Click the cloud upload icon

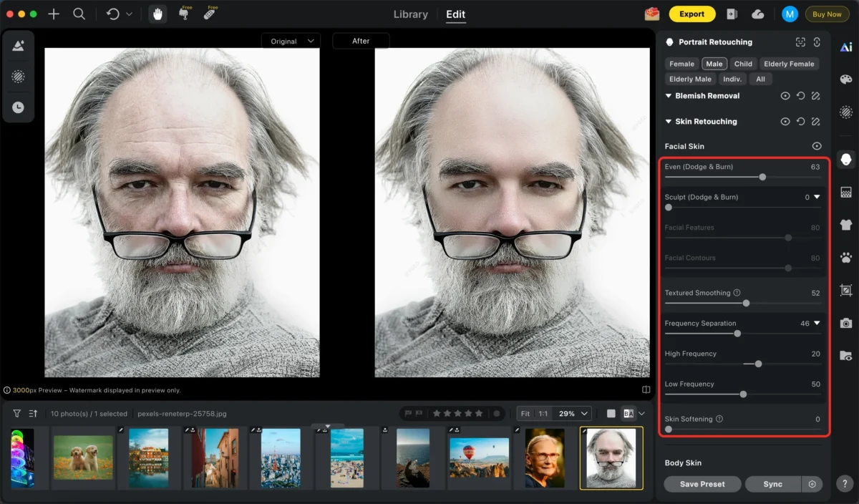point(758,14)
